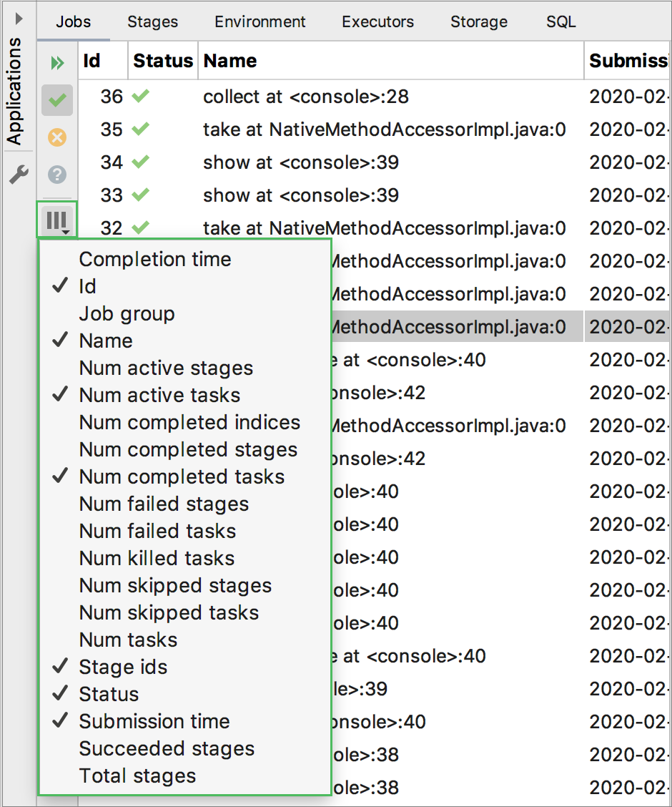Click the Name column header

[229, 61]
